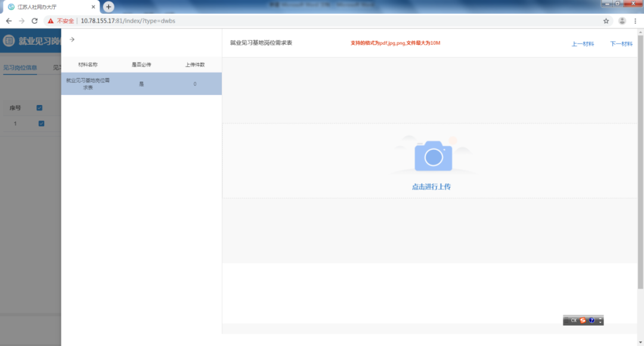
Task: Click the red not-secure warning icon
Action: pyautogui.click(x=51, y=21)
